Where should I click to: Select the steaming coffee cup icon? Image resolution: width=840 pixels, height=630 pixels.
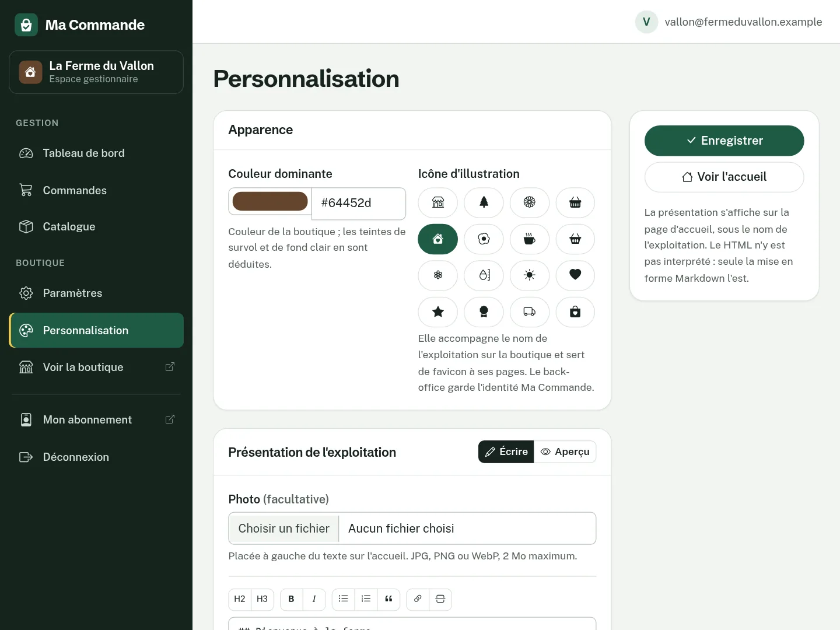pyautogui.click(x=530, y=239)
